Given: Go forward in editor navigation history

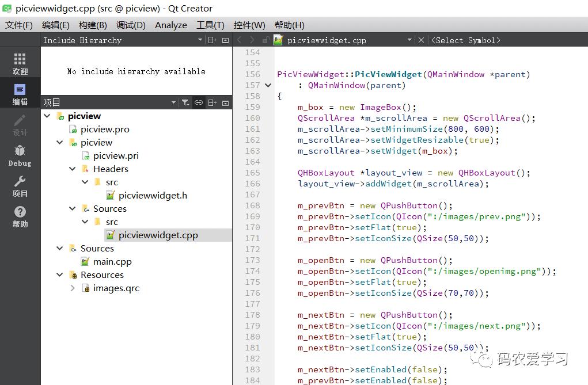Looking at the screenshot, I should [x=252, y=40].
